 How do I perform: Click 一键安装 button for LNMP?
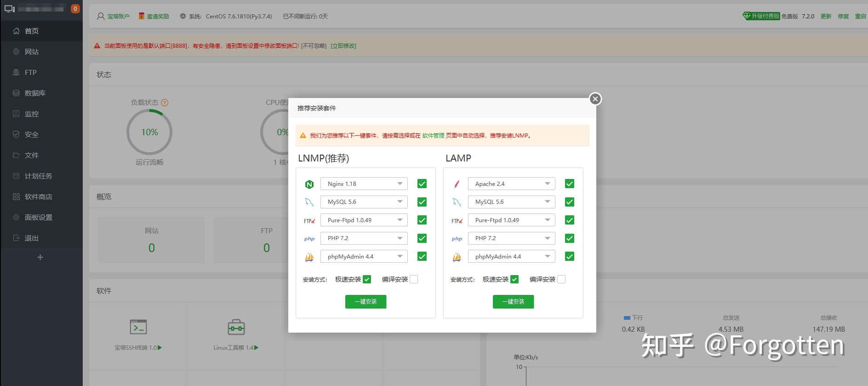click(366, 302)
